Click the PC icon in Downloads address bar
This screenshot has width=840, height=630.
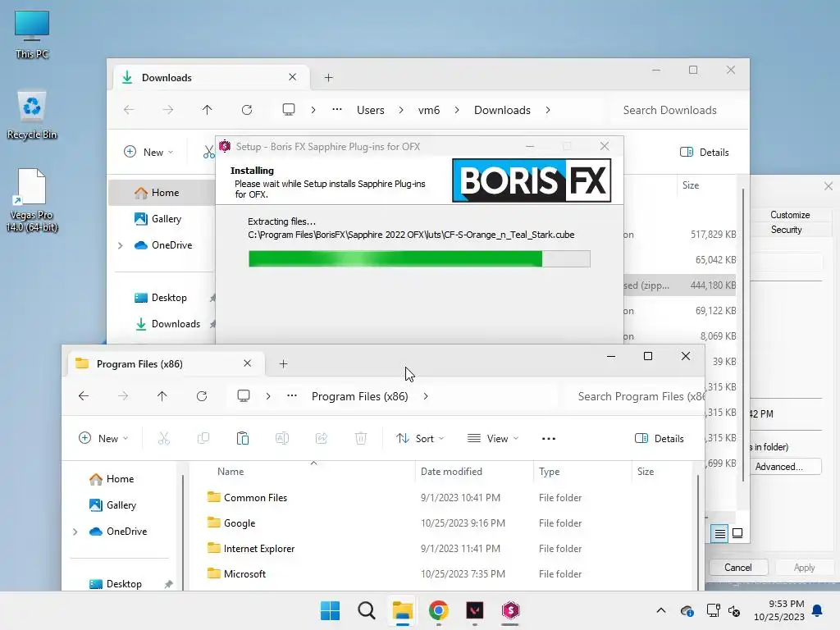coord(289,110)
